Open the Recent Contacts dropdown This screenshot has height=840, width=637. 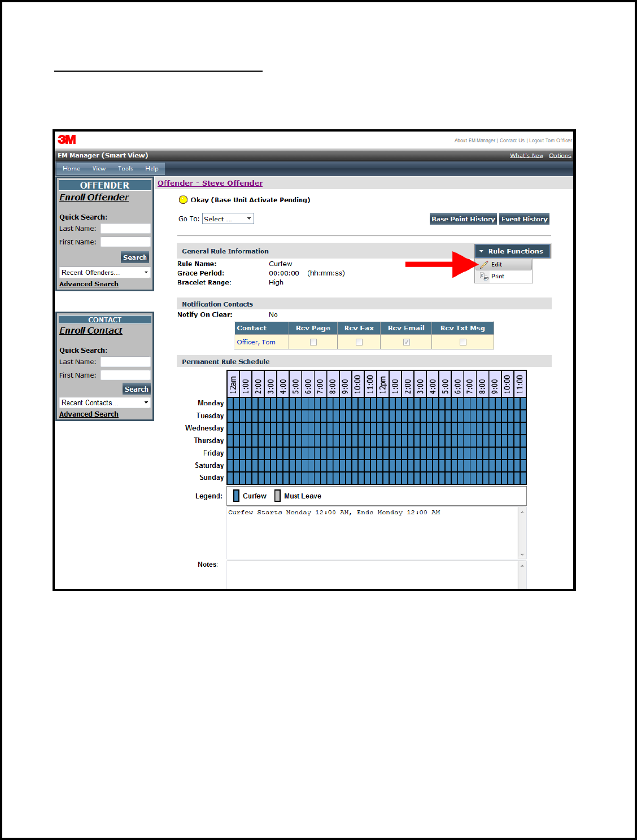105,403
